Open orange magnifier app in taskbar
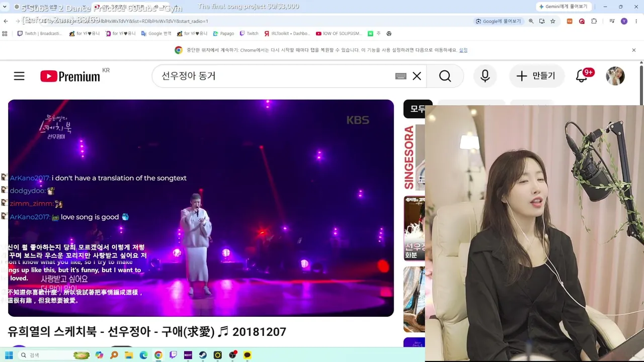The height and width of the screenshot is (362, 644). [114, 355]
